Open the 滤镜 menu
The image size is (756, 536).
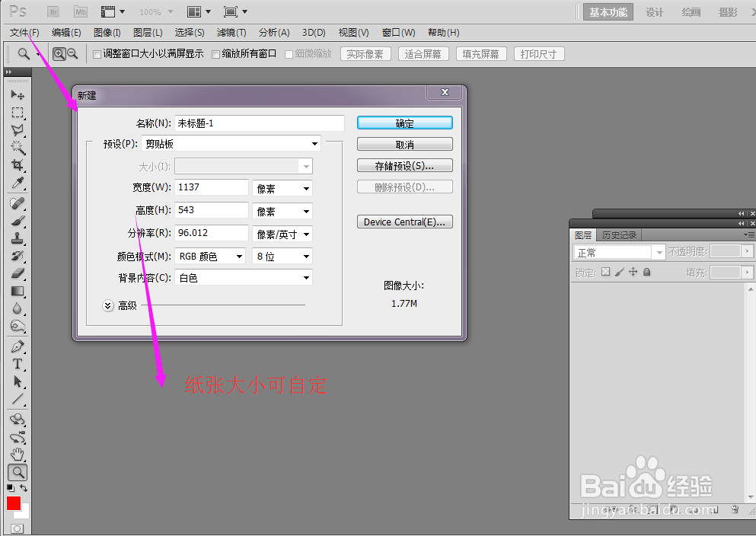point(231,33)
